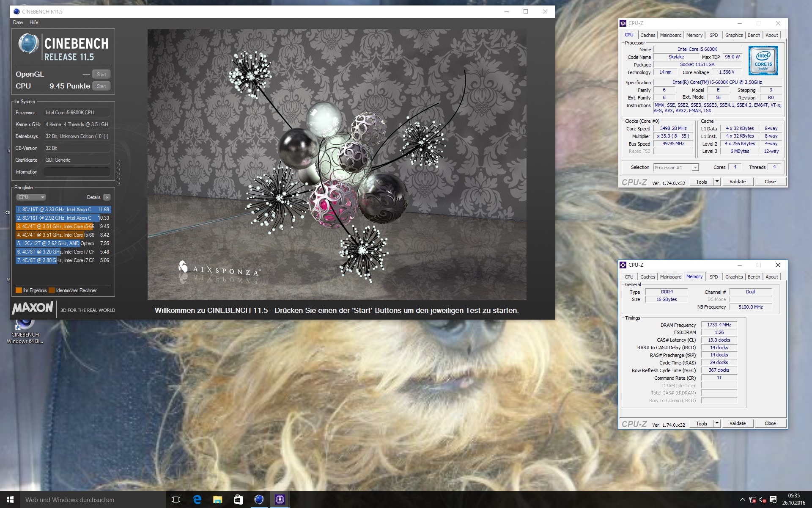
Task: Click the Web und Windows durchsuchen search box
Action: [93, 500]
